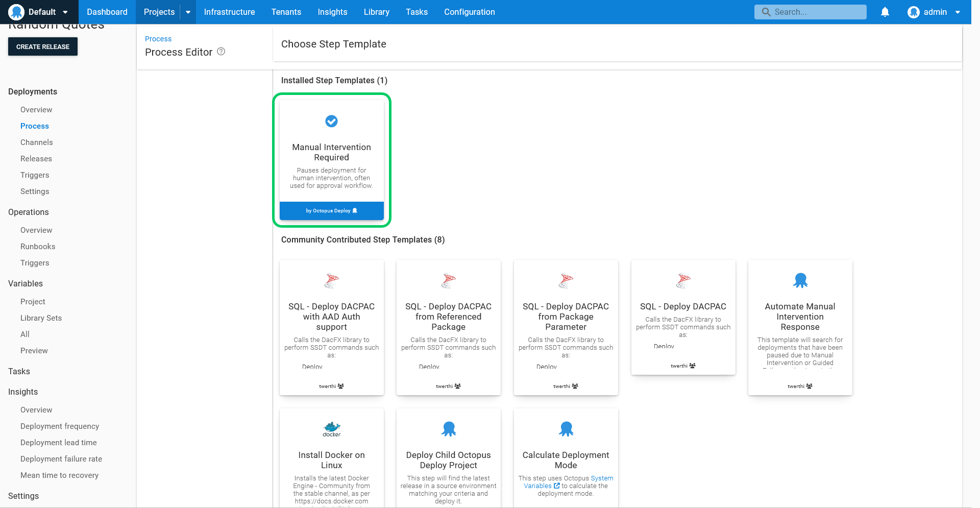Screen dimensions: 980x508
Task: Open Library Sets in sidebar
Action: tap(41, 318)
